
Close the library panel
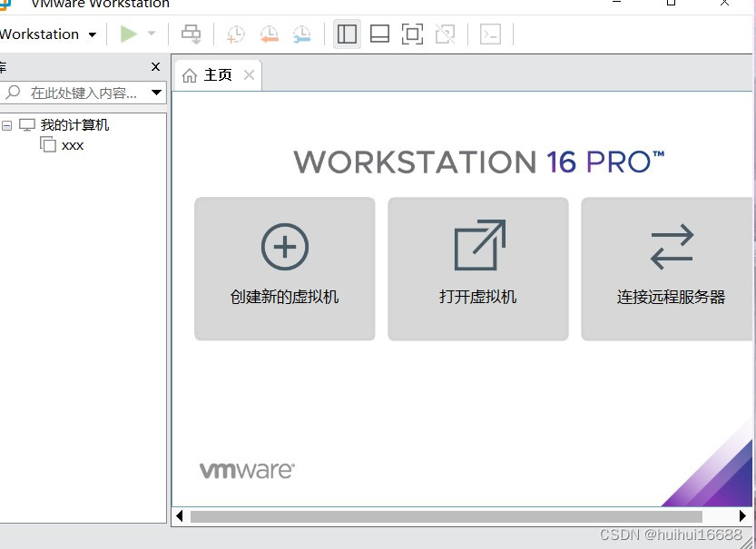tap(155, 67)
